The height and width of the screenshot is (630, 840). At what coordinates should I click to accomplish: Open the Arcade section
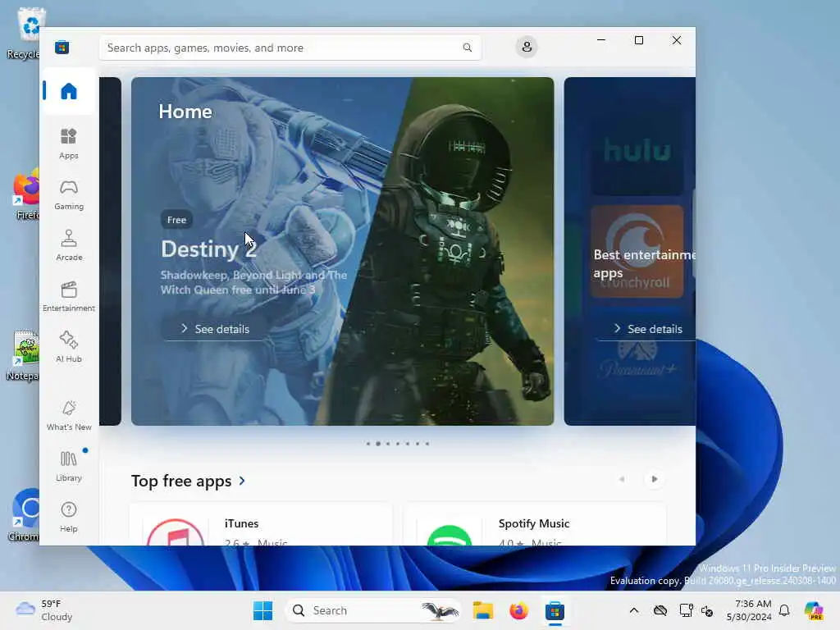(69, 245)
